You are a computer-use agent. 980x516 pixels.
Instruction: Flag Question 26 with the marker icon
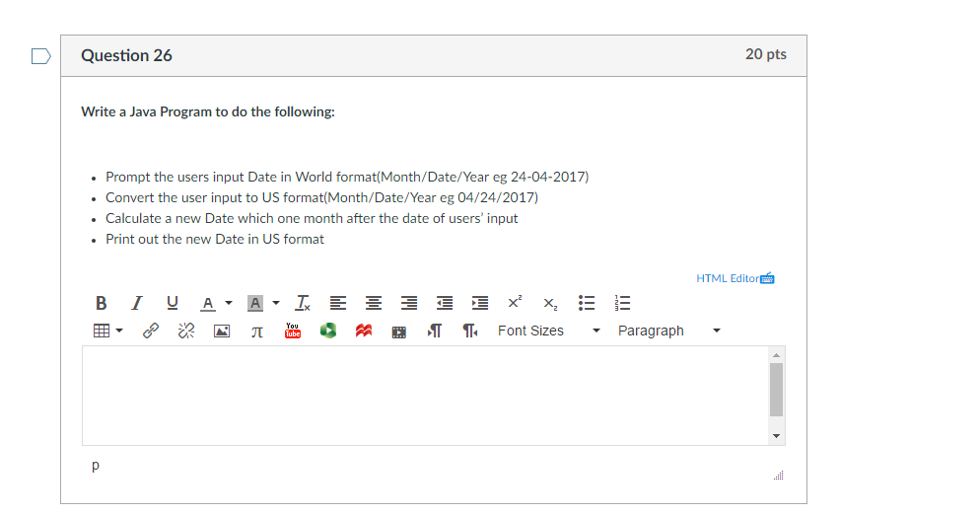pyautogui.click(x=40, y=56)
